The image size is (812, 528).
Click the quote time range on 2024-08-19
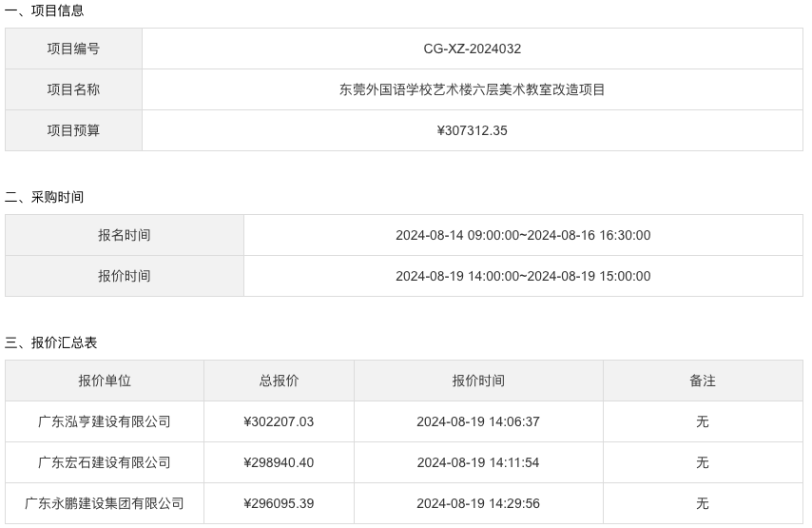[523, 276]
